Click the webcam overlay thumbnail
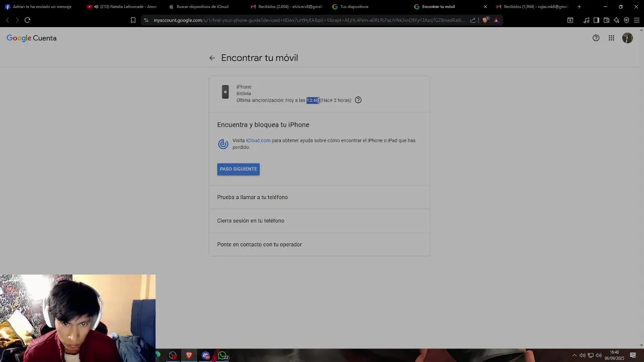644x362 pixels. pyautogui.click(x=78, y=318)
